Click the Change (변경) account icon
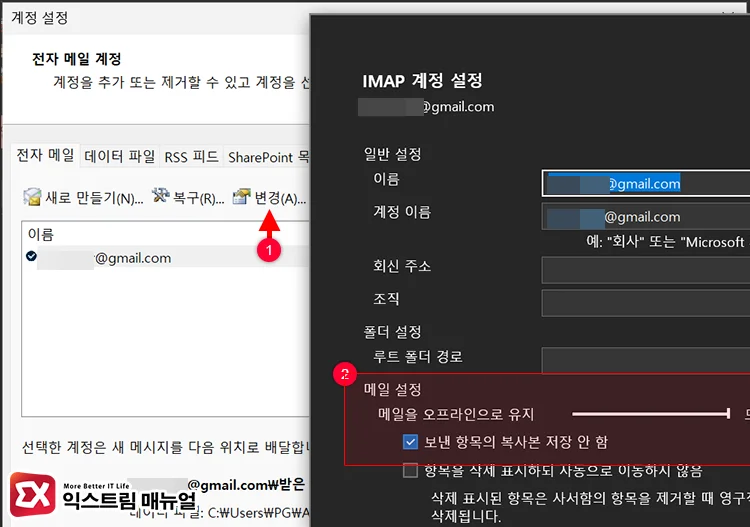The width and height of the screenshot is (750, 527). click(242, 196)
